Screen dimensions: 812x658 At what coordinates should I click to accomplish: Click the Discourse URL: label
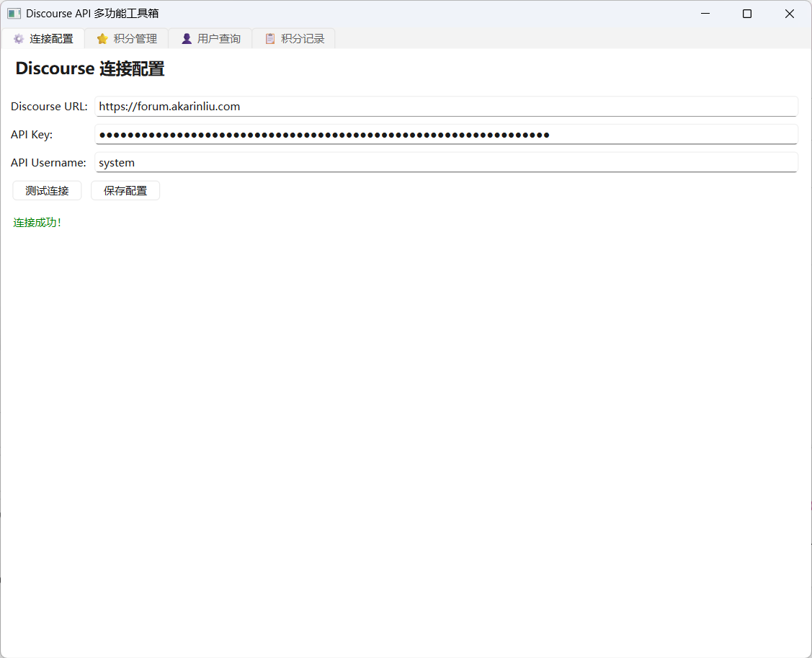click(x=49, y=106)
